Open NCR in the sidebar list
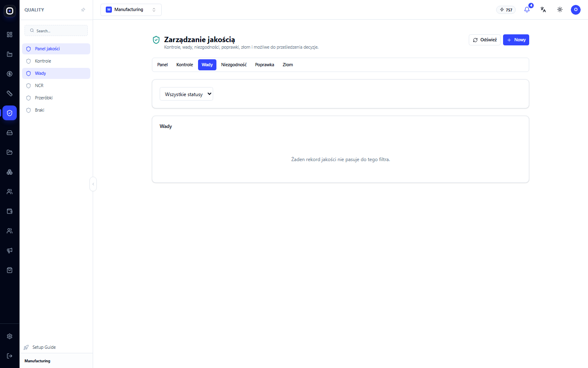Screen dimensions: 588x368 [x=56, y=85]
